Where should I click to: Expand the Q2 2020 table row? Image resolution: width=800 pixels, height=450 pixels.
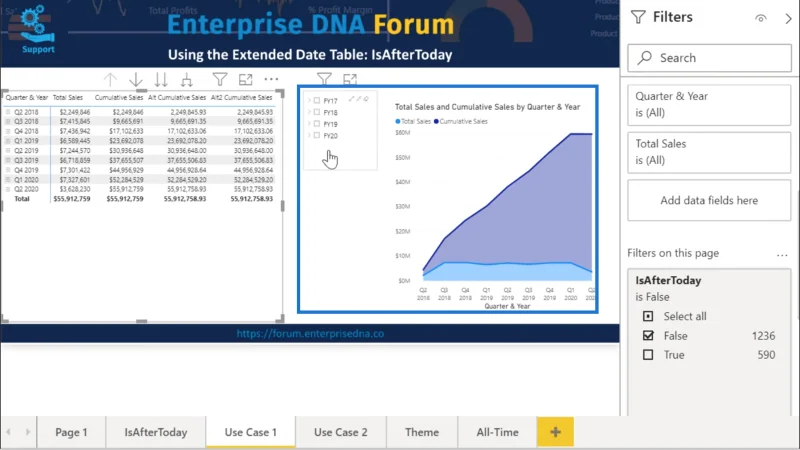8,189
